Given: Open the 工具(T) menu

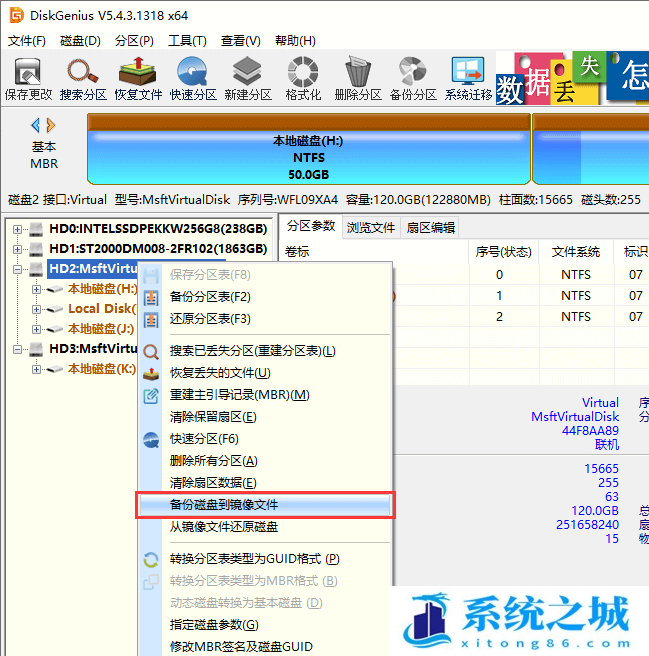Looking at the screenshot, I should tap(187, 41).
